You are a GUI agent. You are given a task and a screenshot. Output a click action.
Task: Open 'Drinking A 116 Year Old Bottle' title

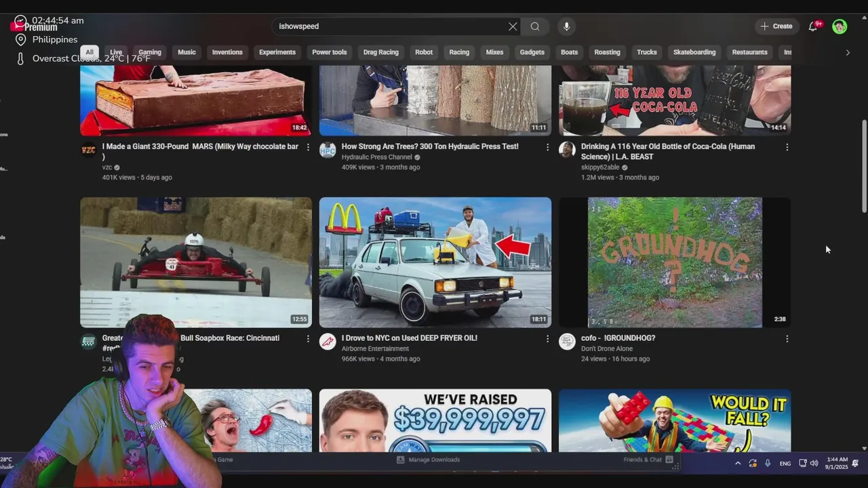[x=668, y=151]
